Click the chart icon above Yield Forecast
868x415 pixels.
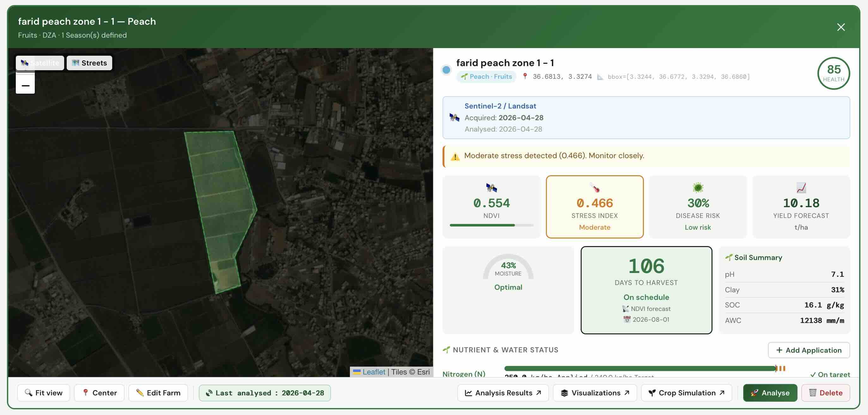pos(801,188)
